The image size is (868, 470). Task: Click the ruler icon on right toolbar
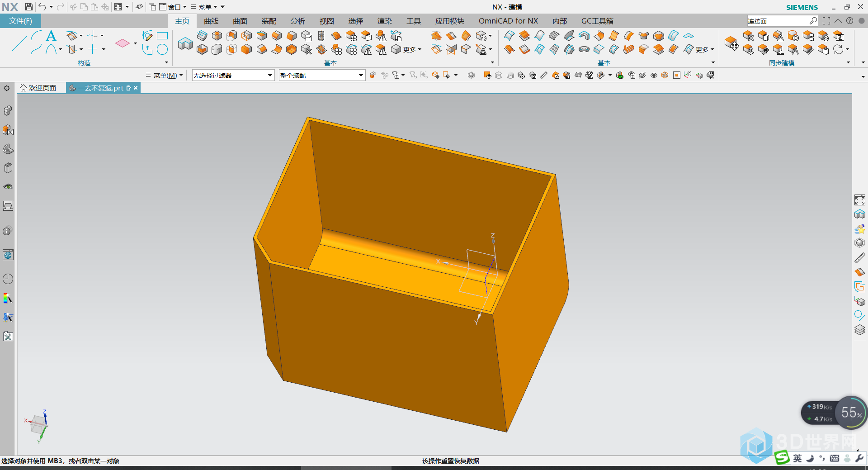point(860,258)
